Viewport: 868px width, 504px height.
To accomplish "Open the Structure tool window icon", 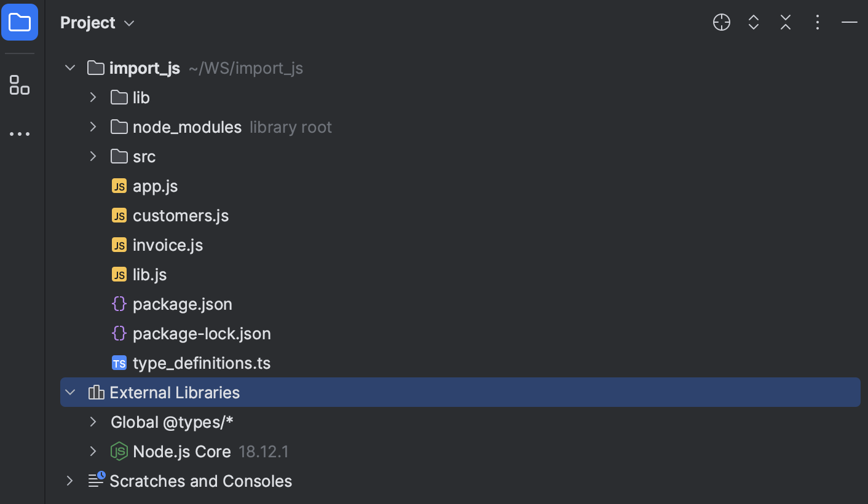I will tap(20, 85).
